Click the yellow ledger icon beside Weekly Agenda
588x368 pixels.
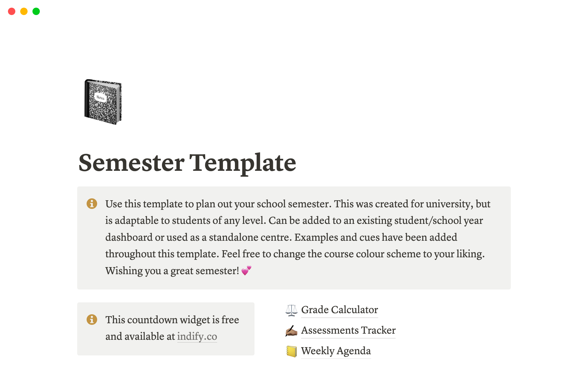tap(291, 351)
